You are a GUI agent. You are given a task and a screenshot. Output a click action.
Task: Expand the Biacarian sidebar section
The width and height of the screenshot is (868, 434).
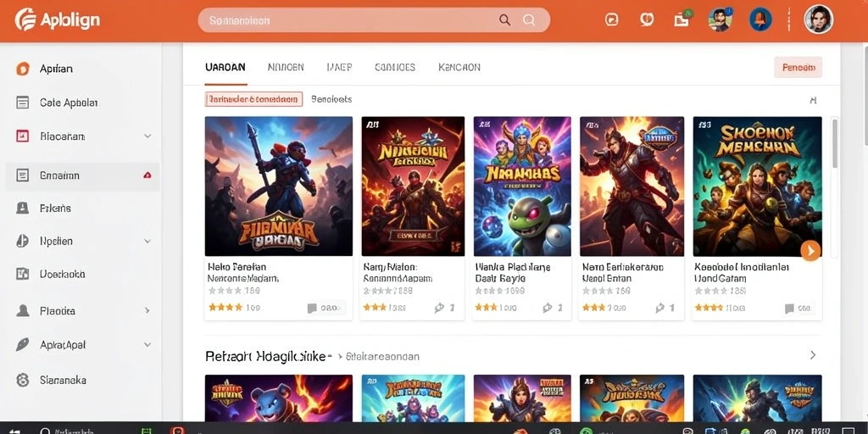coord(147,136)
